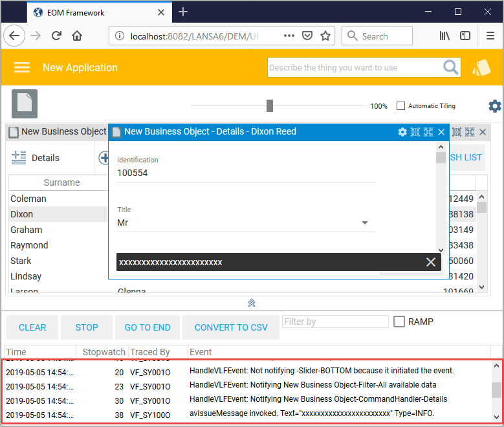Screen dimensions: 504x427
Task: Open framework settings gear beside Automatic Tiling
Action: [x=495, y=106]
